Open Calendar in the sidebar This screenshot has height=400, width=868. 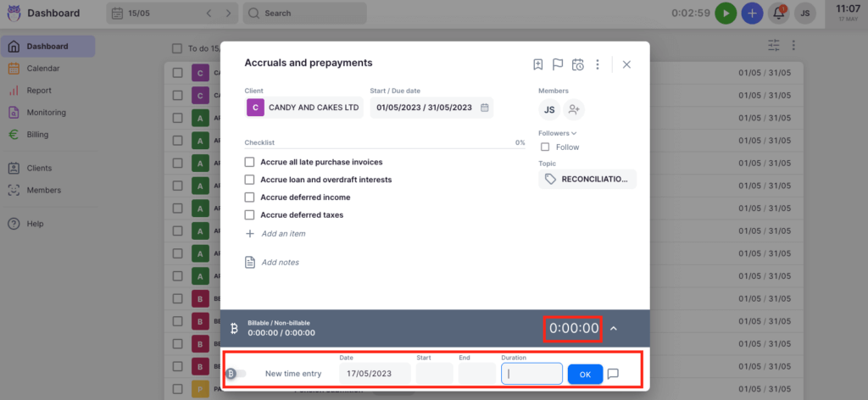coord(43,68)
